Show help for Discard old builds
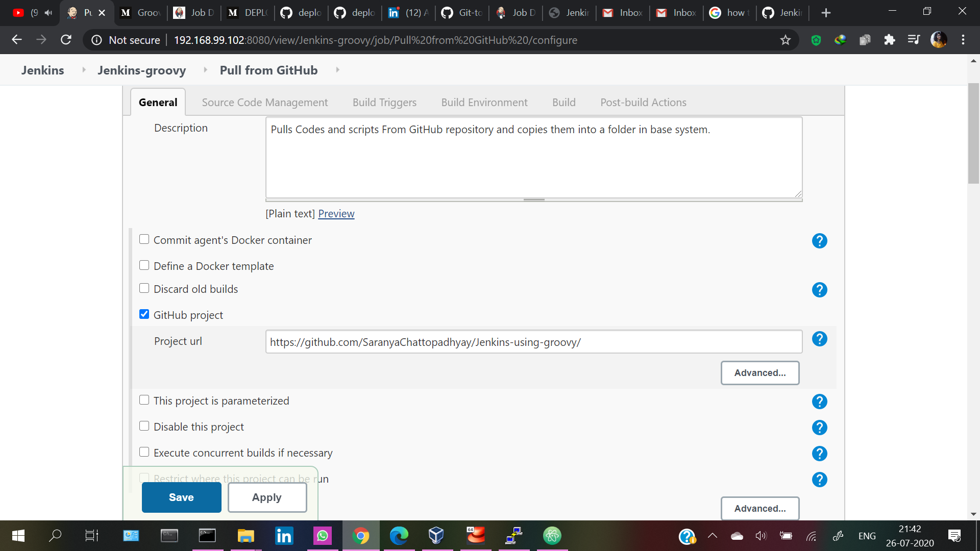 click(x=819, y=290)
